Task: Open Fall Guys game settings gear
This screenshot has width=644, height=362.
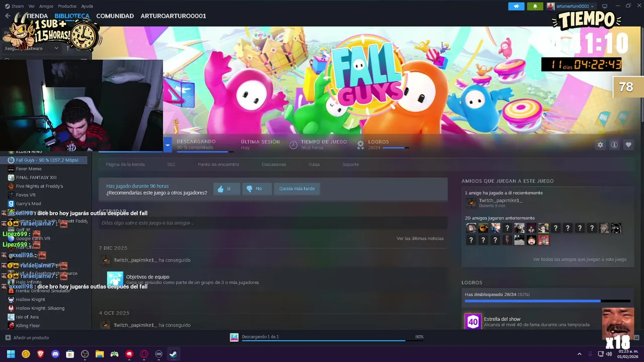Action: pyautogui.click(x=600, y=145)
